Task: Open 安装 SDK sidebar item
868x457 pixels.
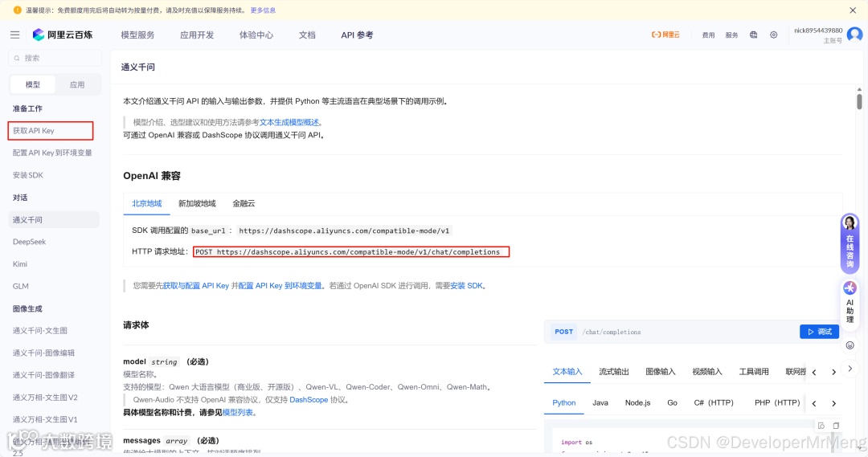Action: click(28, 175)
